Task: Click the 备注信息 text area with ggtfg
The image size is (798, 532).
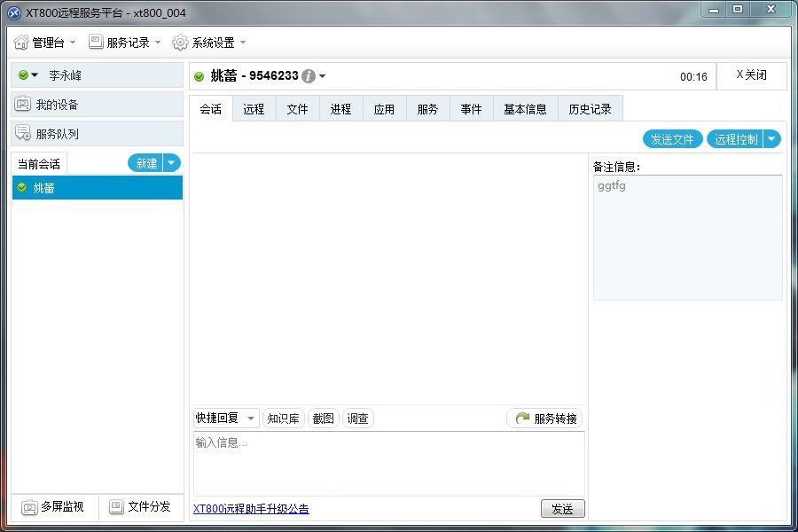Action: pos(687,238)
